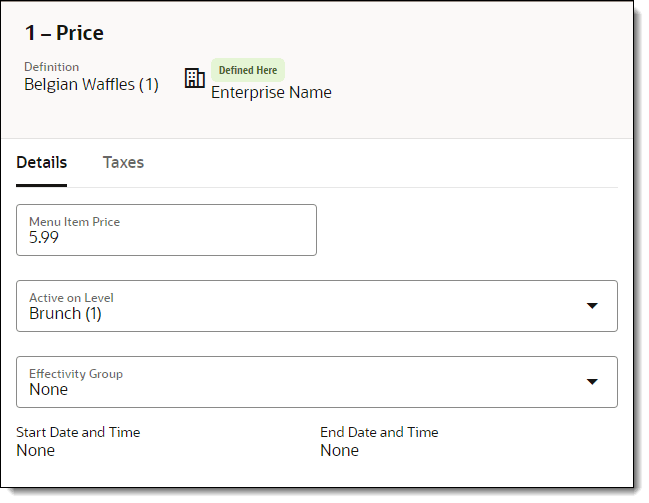Click the 1 – Price heading
The image size is (649, 503).
click(65, 33)
